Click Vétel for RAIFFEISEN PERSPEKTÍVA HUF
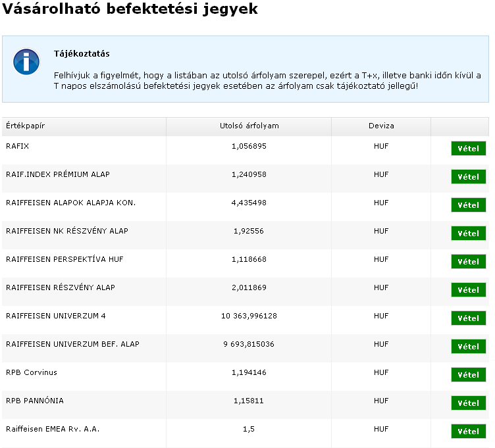 (469, 262)
